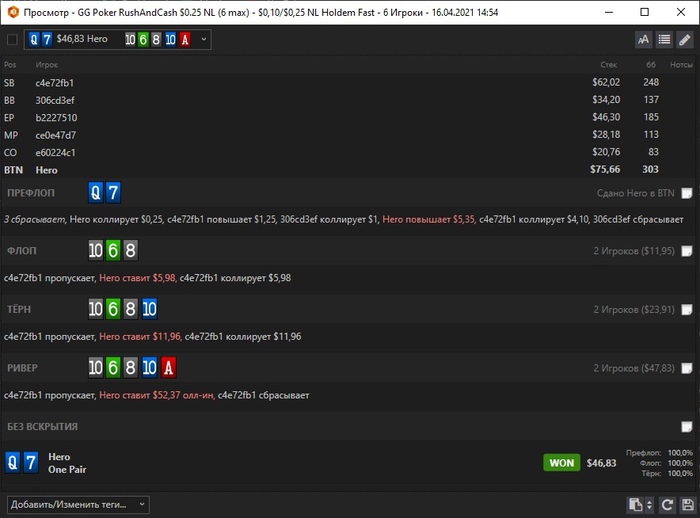Screen dimensions: 700x518
Task: Click '2 Игроков ($11,95)' pot text
Action: coord(634,251)
